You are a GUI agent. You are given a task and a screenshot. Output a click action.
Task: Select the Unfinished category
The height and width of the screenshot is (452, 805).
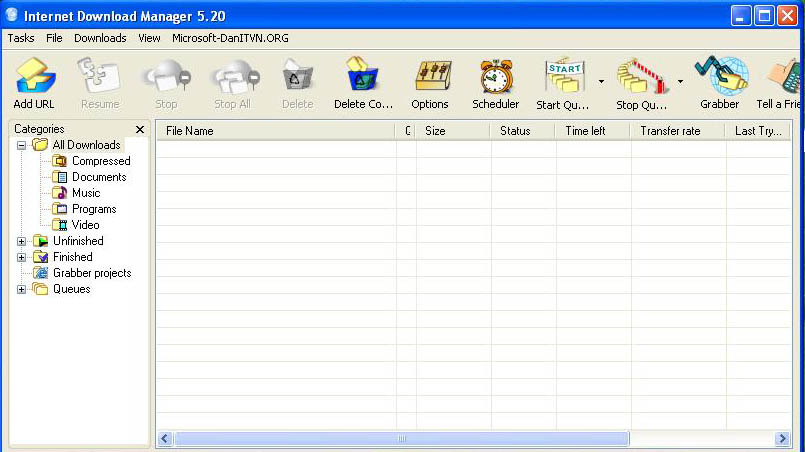pos(78,241)
